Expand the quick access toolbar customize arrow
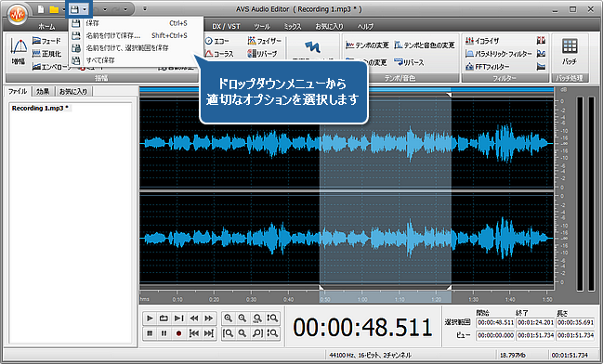This screenshot has width=603, height=364. (x=145, y=8)
